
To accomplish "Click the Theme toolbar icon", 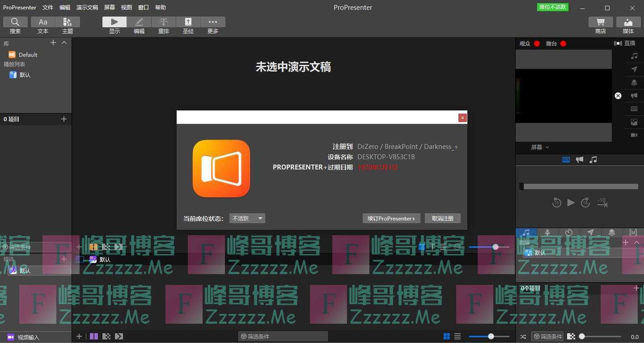I will [x=68, y=25].
